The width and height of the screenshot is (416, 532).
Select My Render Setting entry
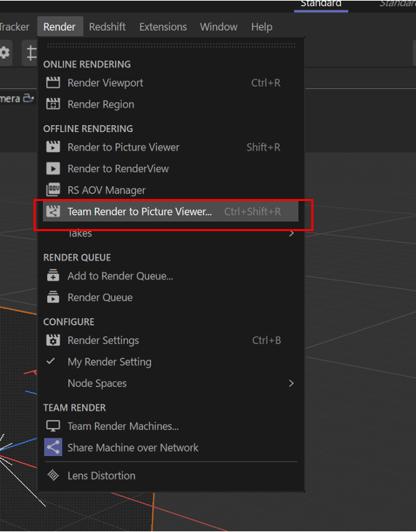pos(170,362)
